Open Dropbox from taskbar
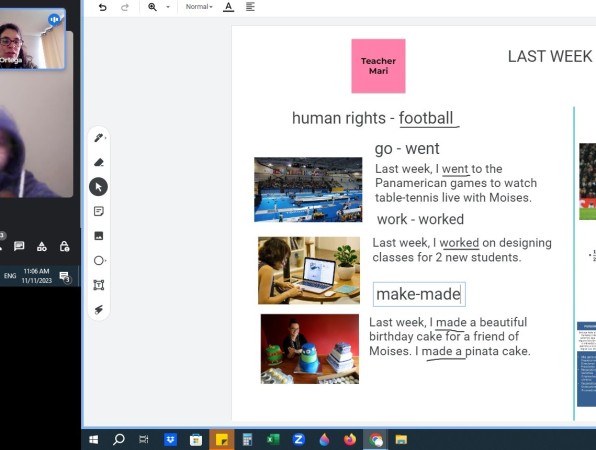596x450 pixels. click(x=170, y=440)
